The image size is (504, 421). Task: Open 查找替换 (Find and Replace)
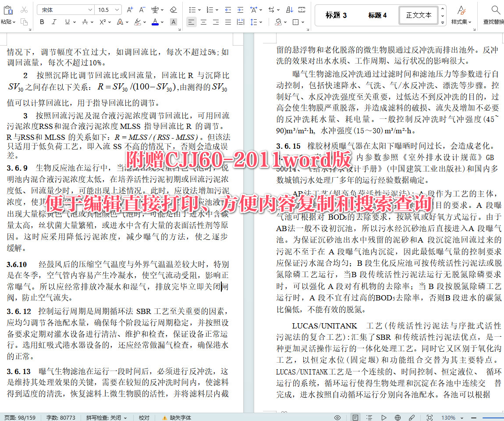pos(494,15)
